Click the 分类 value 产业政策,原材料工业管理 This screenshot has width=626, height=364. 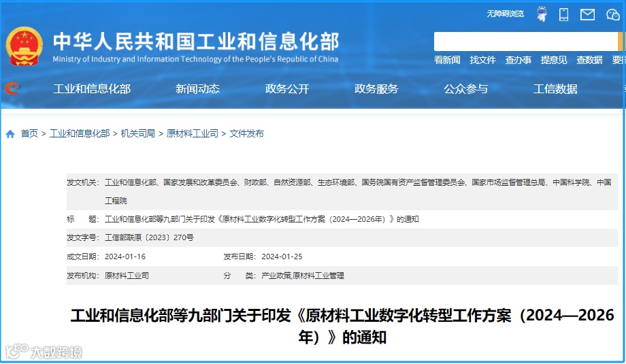(x=303, y=276)
